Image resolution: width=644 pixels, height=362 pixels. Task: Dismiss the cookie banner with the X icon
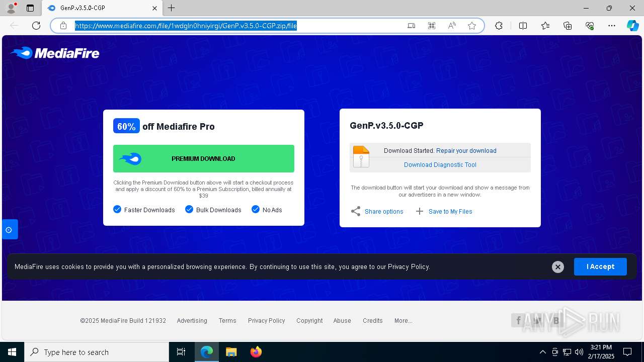point(557,267)
